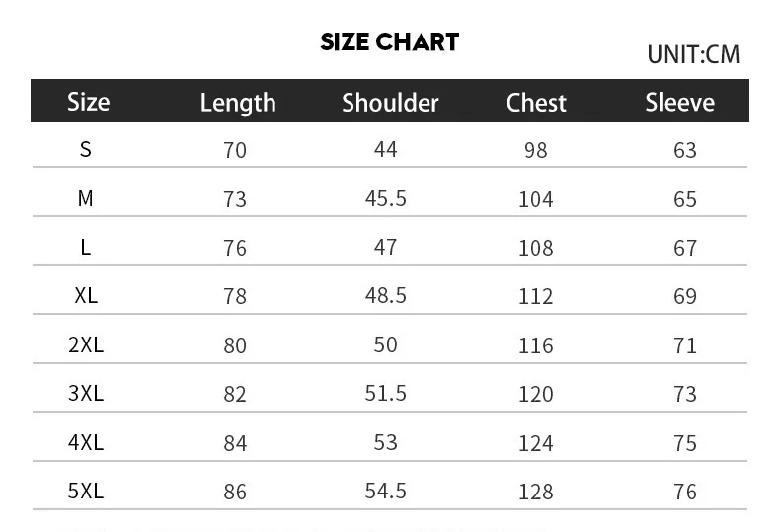This screenshot has height=532, width=780.
Task: Select shoulder value 45.5 in M row
Action: (386, 198)
